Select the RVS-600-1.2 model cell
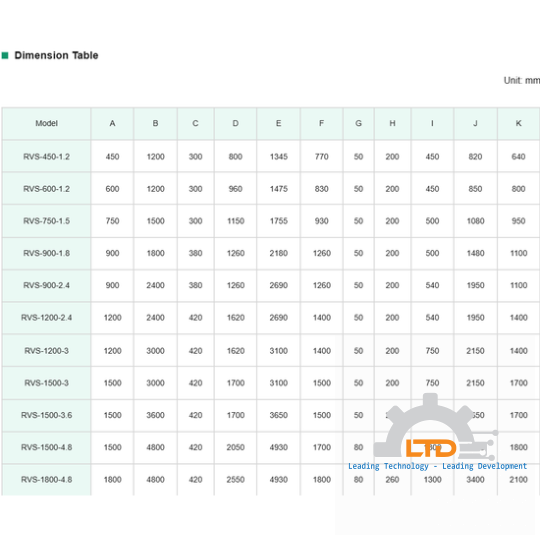The width and height of the screenshot is (540, 540). point(46,189)
